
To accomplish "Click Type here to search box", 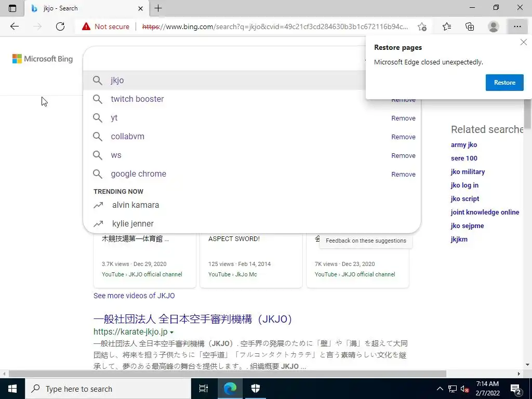I will point(108,389).
